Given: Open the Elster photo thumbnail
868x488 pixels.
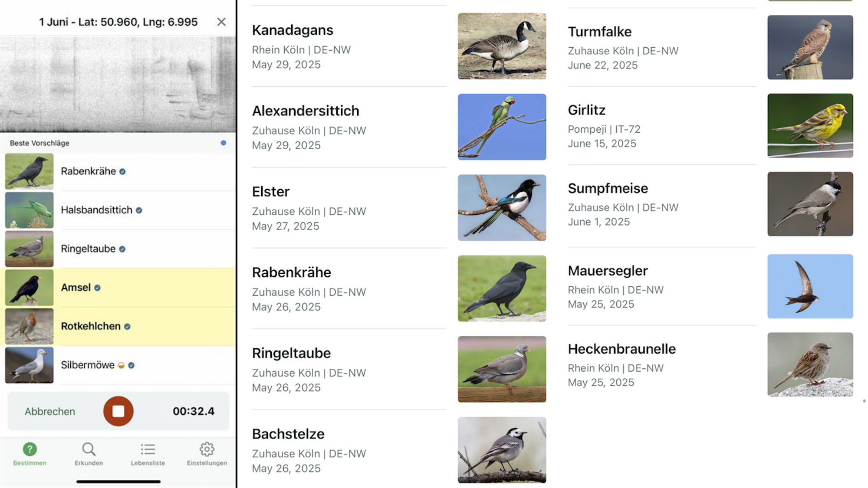Looking at the screenshot, I should click(502, 207).
